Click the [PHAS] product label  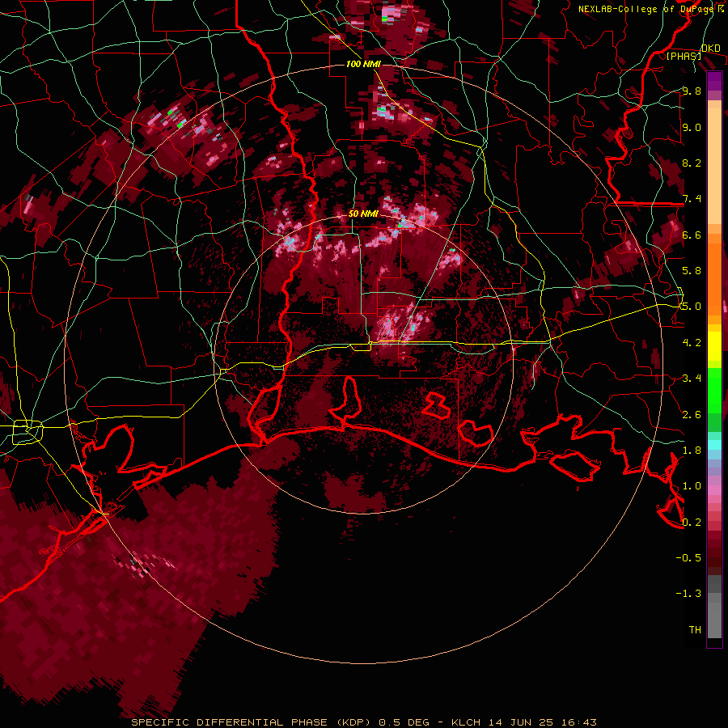click(684, 56)
